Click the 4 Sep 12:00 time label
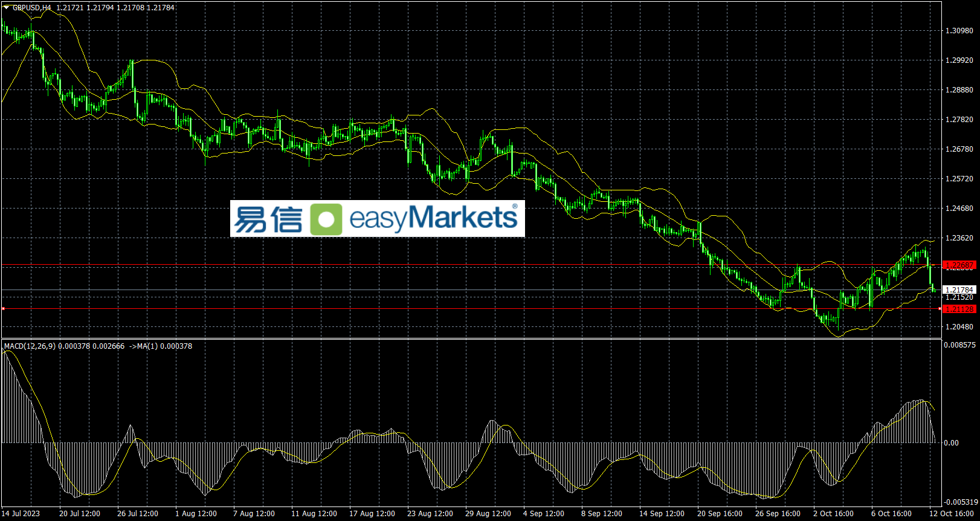The height and width of the screenshot is (521, 980). pos(544,514)
